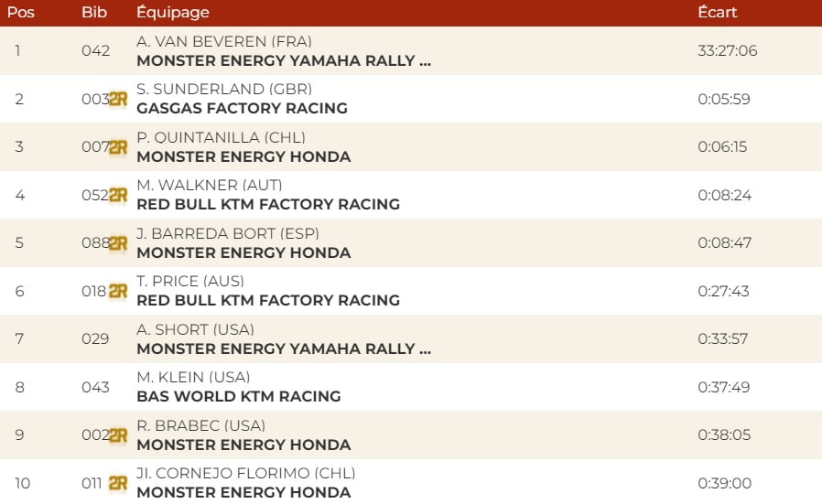Click the 2R badge next to bib 018
Viewport: 822px width, 504px height.
point(118,291)
